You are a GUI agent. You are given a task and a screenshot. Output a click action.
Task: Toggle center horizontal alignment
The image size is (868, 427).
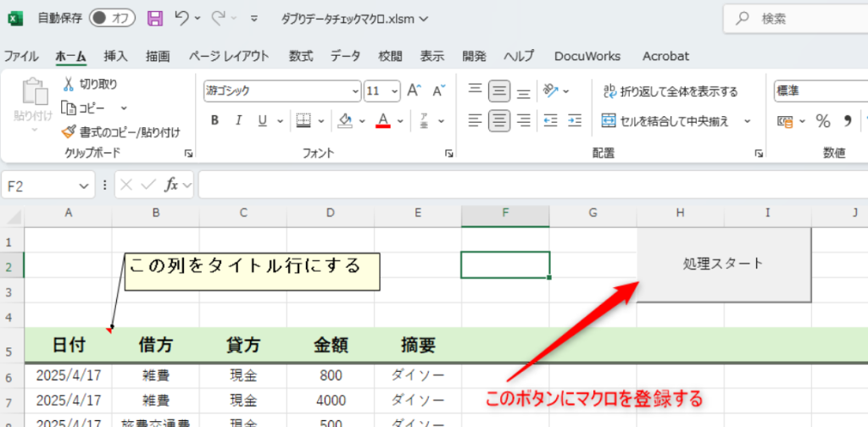[499, 120]
